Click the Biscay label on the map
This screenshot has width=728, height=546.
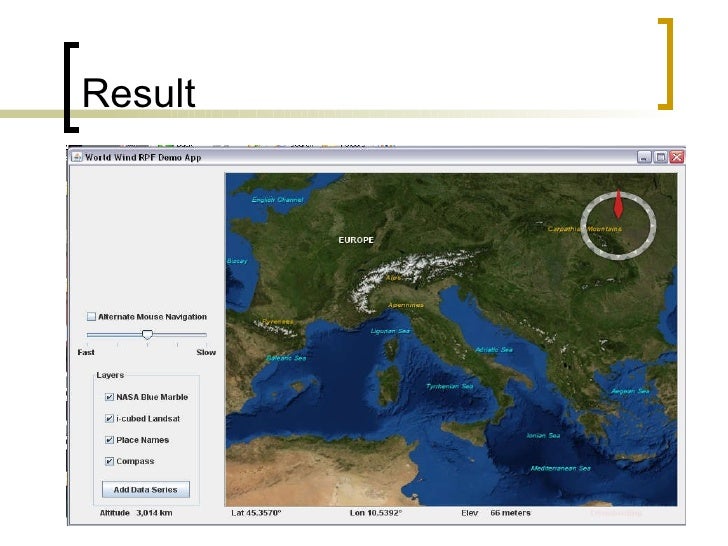pyautogui.click(x=237, y=261)
